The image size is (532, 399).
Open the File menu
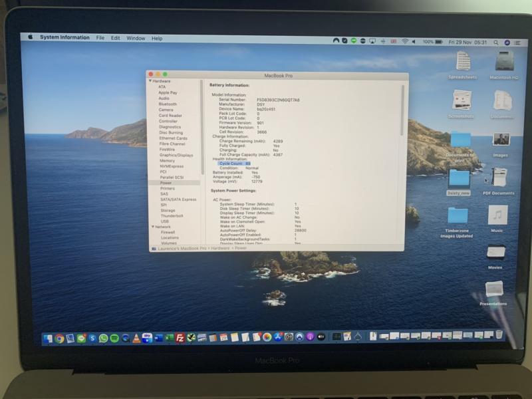click(100, 38)
